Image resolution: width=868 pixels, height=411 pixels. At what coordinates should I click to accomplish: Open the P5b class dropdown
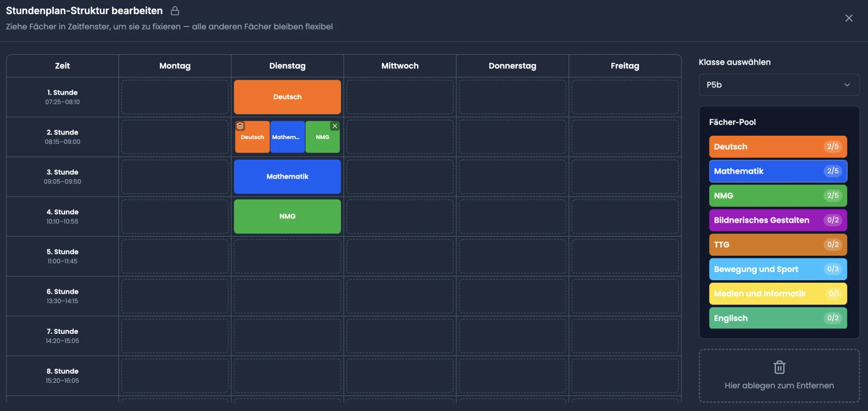pyautogui.click(x=779, y=85)
